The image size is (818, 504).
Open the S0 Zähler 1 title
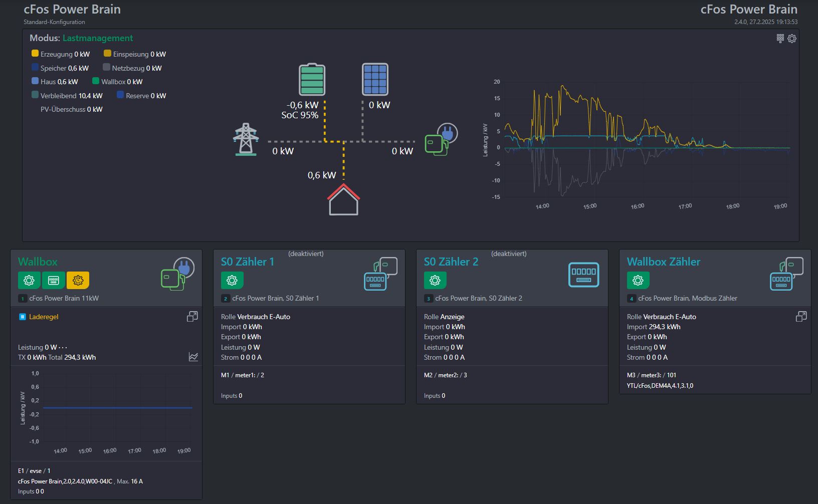[248, 262]
